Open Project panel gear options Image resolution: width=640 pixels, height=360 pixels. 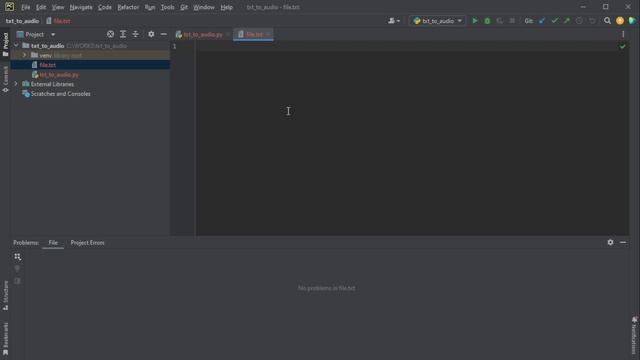click(151, 34)
